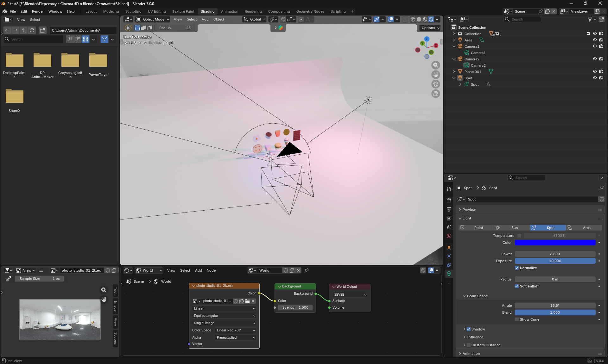Select the Area light type button
The height and width of the screenshot is (364, 608).
pyautogui.click(x=584, y=228)
